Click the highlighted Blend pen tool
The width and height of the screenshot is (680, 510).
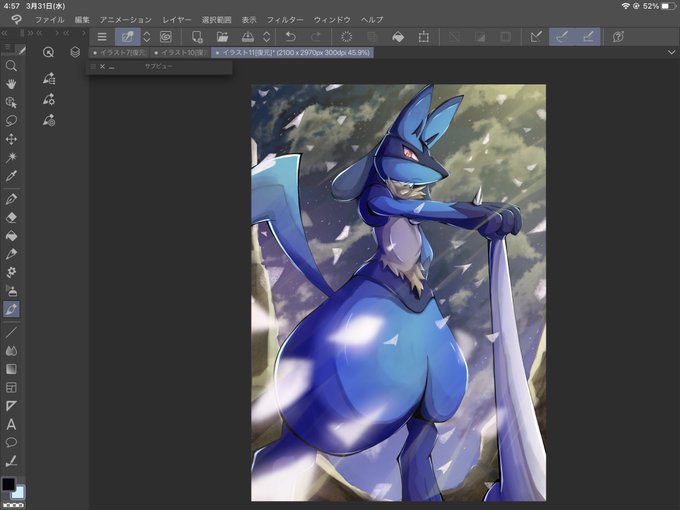click(11, 309)
